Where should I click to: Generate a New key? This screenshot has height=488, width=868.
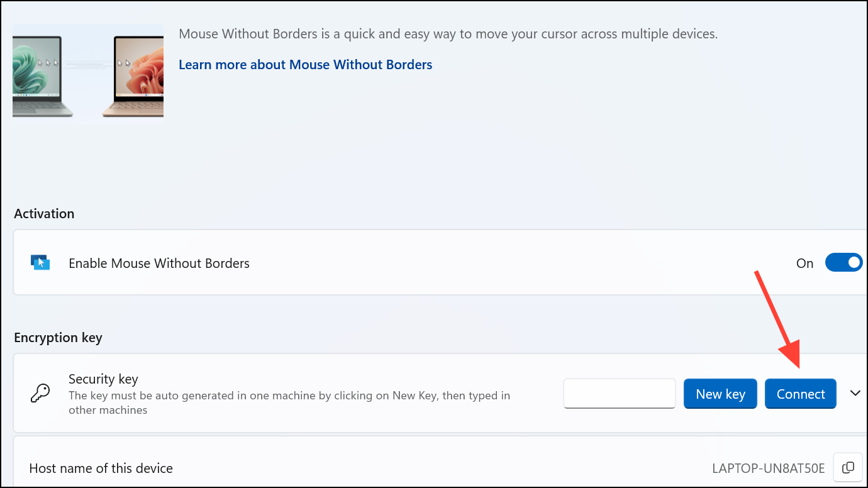[x=720, y=394]
